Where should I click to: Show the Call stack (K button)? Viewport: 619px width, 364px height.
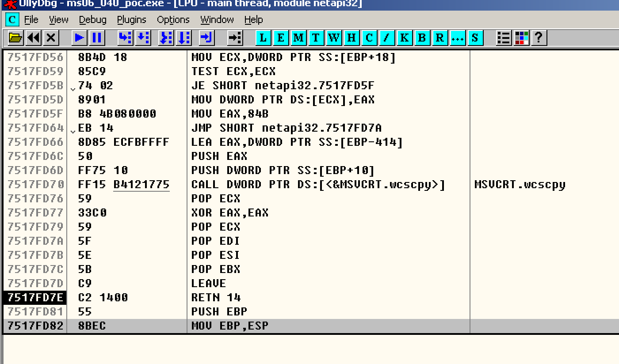click(x=405, y=38)
